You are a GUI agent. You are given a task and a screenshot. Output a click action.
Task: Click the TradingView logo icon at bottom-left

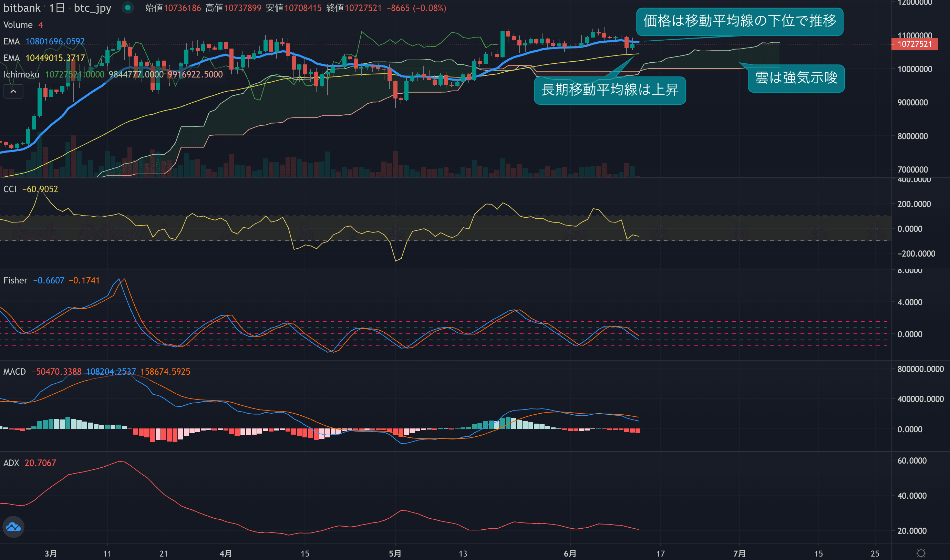click(x=13, y=527)
